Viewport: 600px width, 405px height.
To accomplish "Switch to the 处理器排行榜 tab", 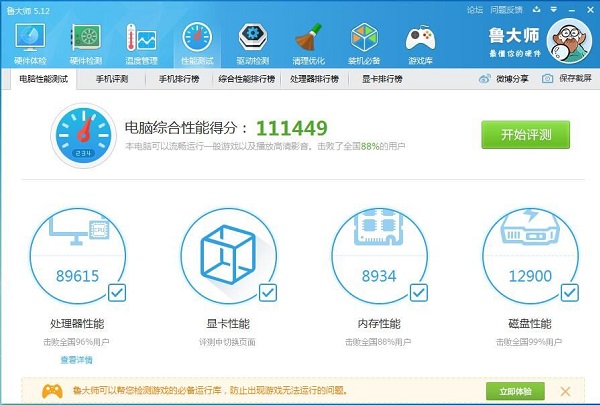I will tap(314, 79).
